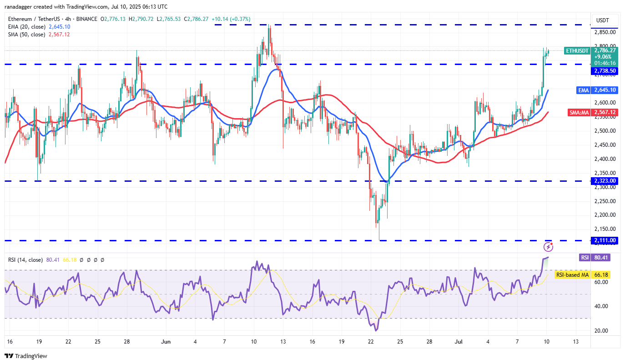Click the purple lightning bolt event icon
This screenshot has height=364, width=625.
coord(548,247)
